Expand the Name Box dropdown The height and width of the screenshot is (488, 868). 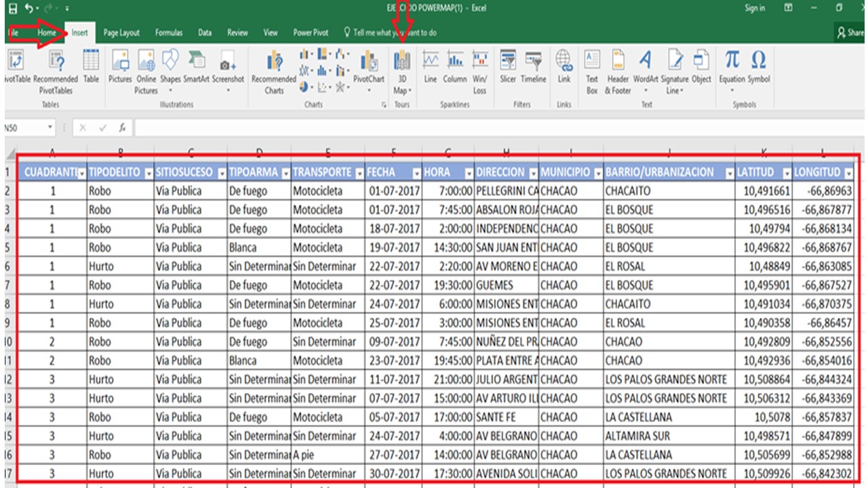pyautogui.click(x=51, y=127)
